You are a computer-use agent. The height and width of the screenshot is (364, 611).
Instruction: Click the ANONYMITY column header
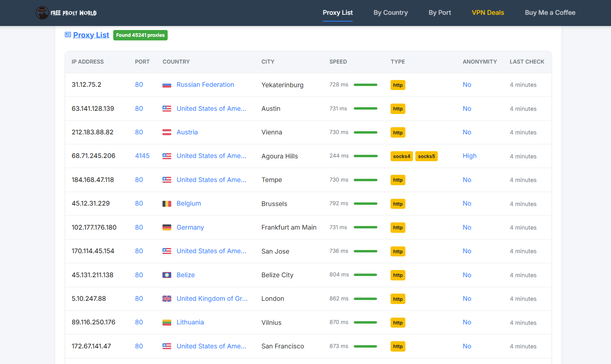click(x=480, y=62)
